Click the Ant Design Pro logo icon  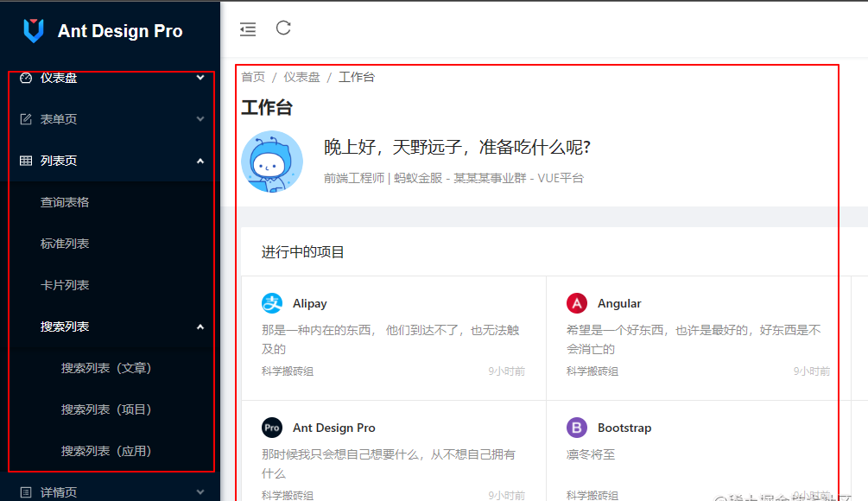(34, 30)
